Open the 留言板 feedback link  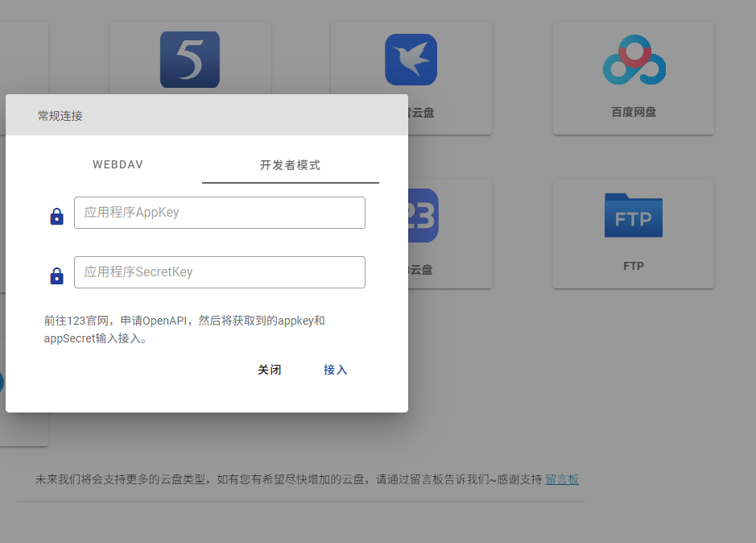562,479
